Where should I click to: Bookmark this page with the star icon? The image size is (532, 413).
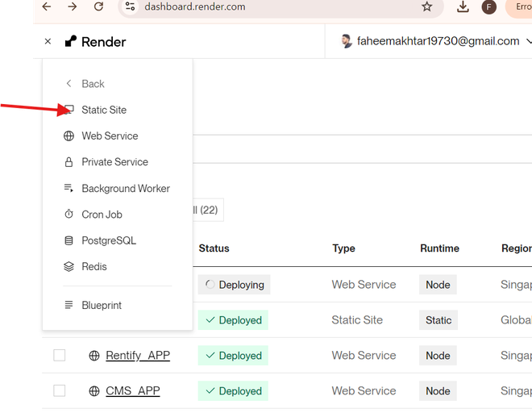click(426, 7)
